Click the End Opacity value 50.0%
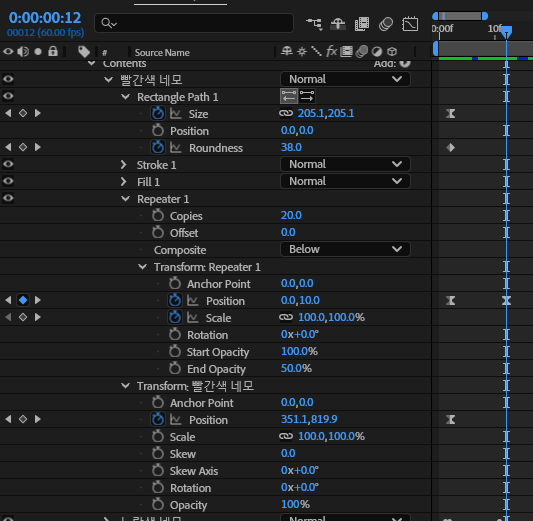533x521 pixels. point(296,368)
